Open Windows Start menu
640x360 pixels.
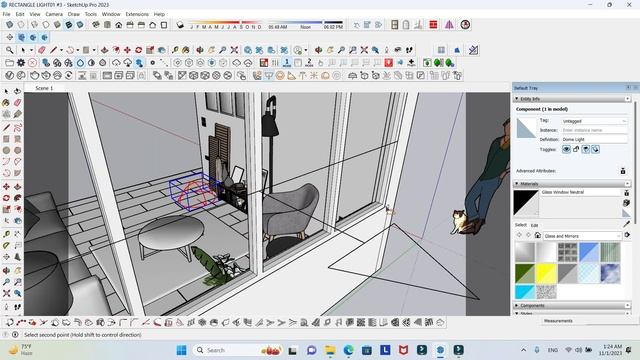point(182,350)
